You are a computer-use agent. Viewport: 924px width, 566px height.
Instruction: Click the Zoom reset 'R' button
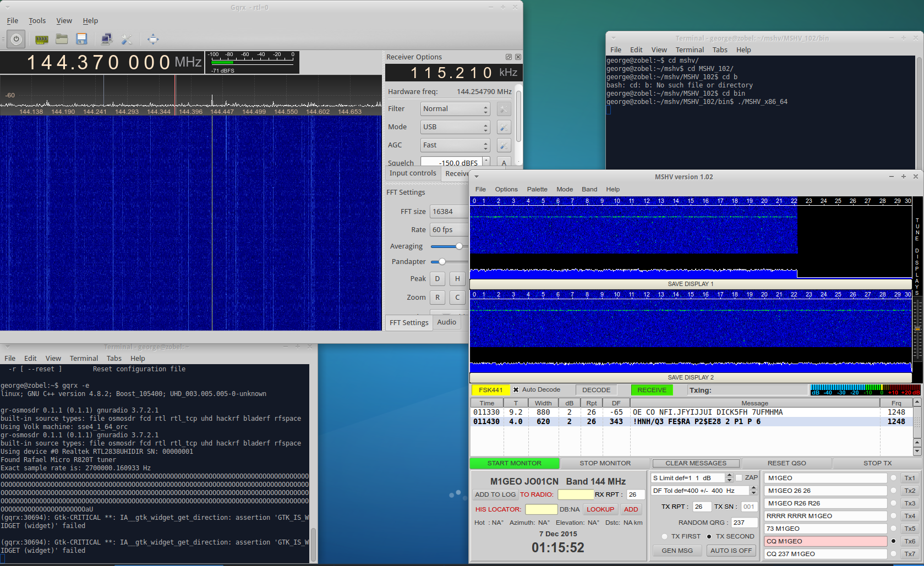tap(438, 298)
